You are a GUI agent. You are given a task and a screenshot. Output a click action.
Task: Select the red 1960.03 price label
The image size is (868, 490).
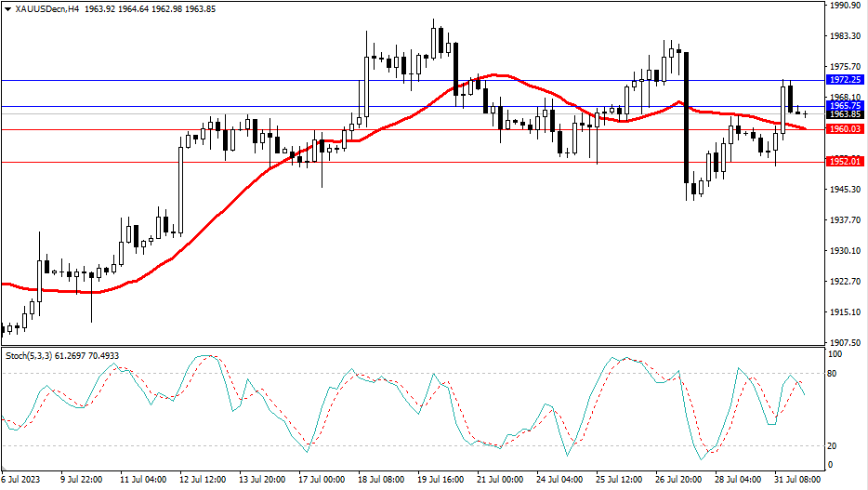point(844,129)
